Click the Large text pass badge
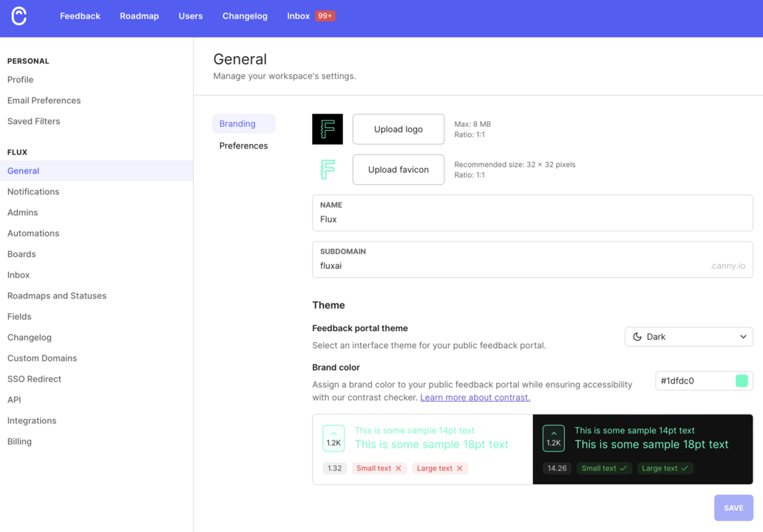Image resolution: width=763 pixels, height=532 pixels. (x=665, y=468)
